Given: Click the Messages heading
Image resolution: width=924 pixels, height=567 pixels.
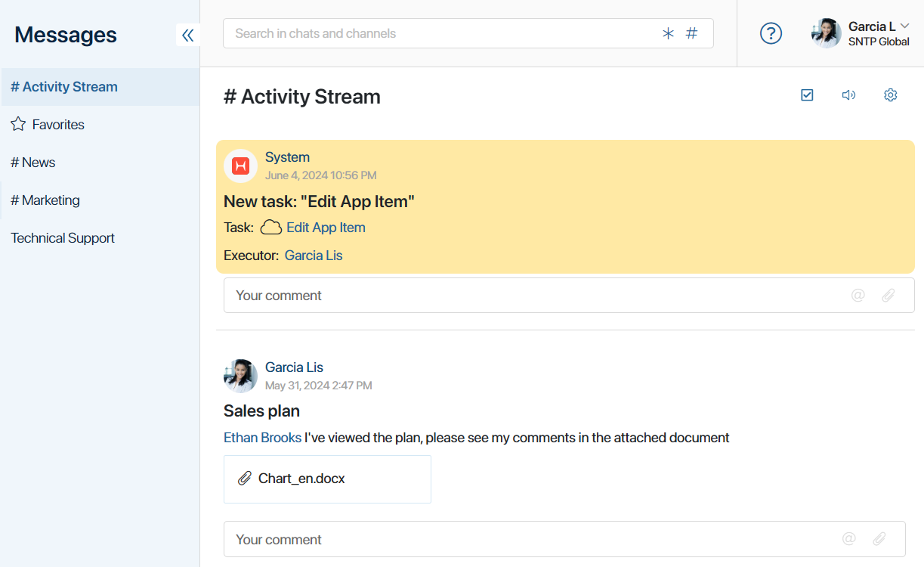Looking at the screenshot, I should tap(66, 35).
